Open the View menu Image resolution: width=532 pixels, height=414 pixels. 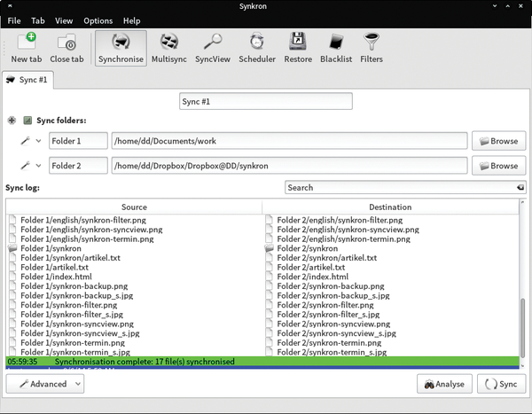tap(64, 20)
